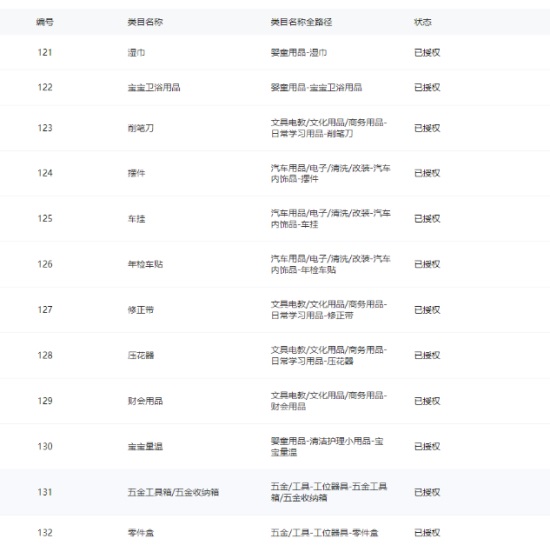This screenshot has height=545, width=550.
Task: Click the 编号 column header
Action: (x=45, y=22)
